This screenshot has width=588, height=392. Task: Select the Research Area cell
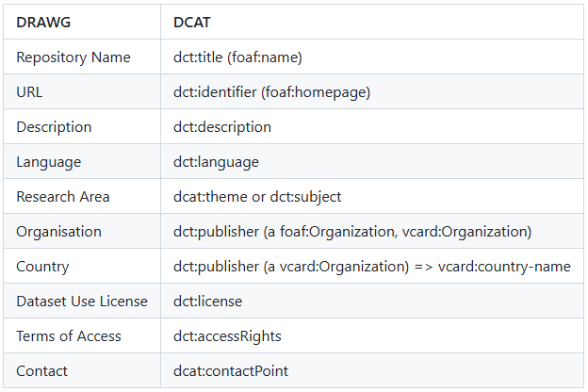tap(63, 197)
